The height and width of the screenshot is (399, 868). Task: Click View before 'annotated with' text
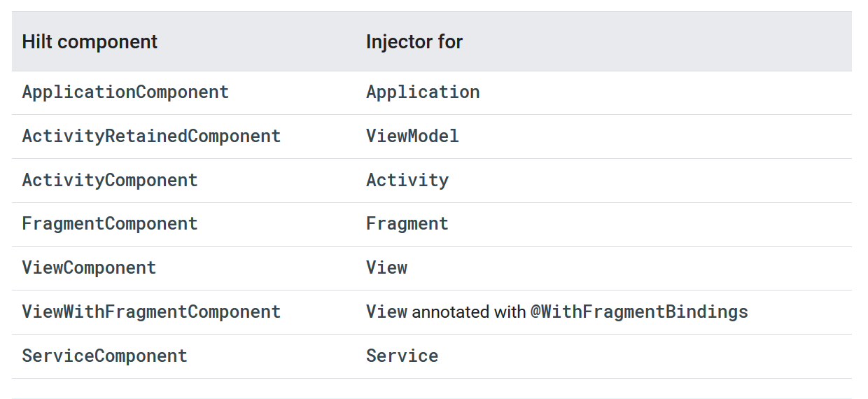pos(386,311)
